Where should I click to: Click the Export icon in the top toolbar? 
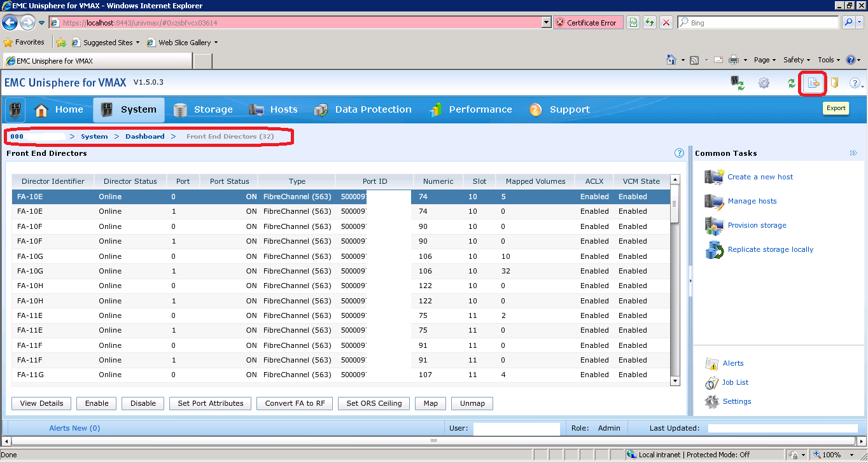(x=812, y=83)
